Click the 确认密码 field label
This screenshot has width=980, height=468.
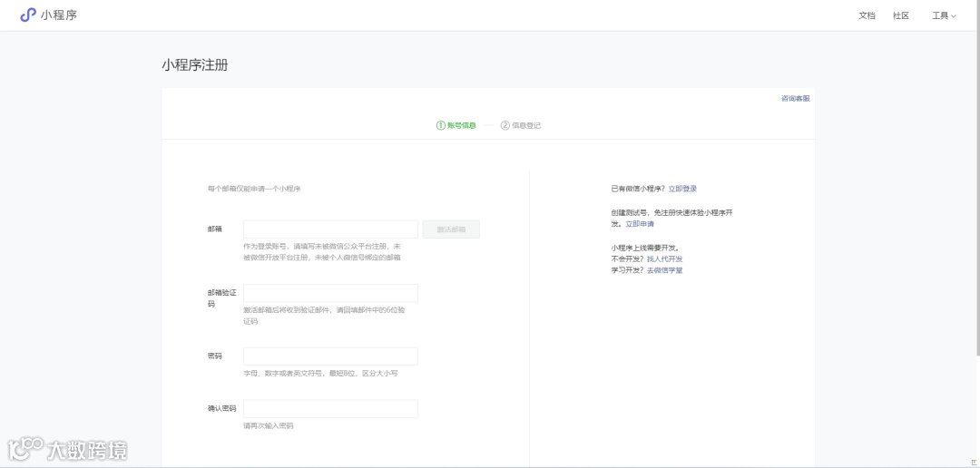click(222, 409)
